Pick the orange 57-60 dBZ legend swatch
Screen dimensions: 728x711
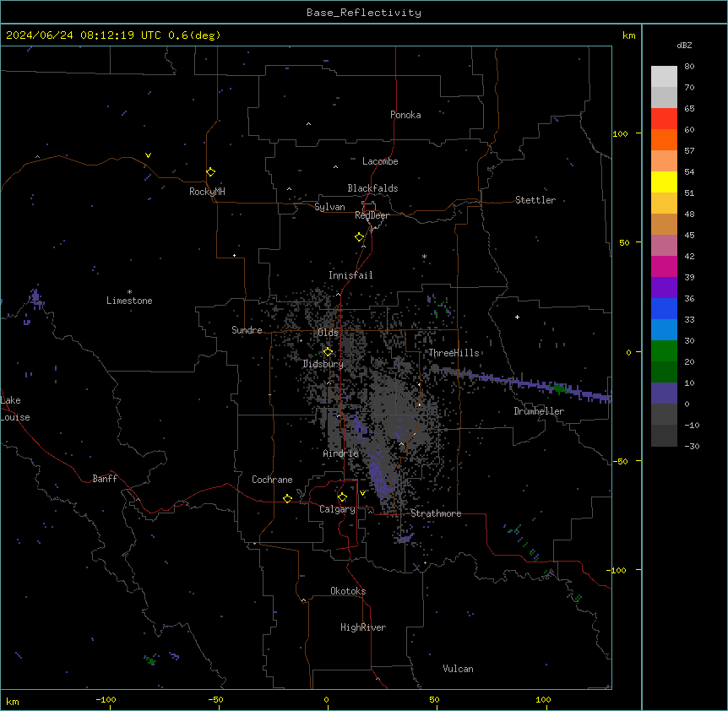point(664,139)
